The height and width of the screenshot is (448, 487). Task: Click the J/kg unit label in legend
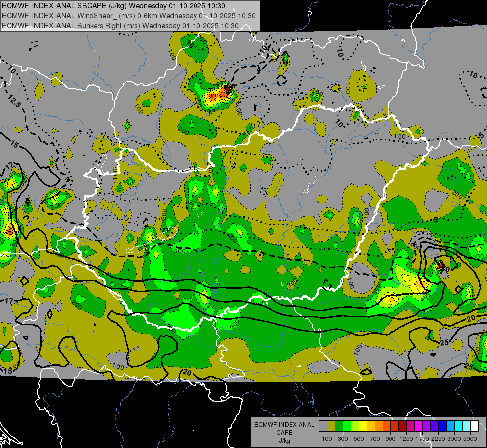click(284, 441)
